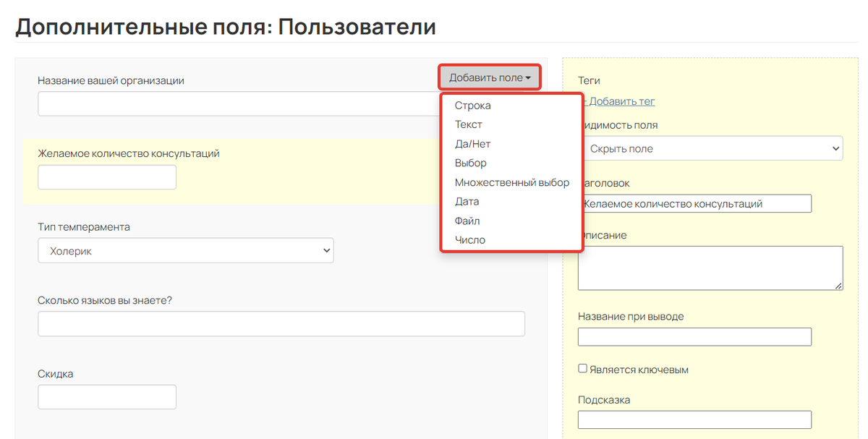This screenshot has width=868, height=439.
Task: Click the page heading "Дополнительные поля: Пользователи"
Action: (226, 27)
